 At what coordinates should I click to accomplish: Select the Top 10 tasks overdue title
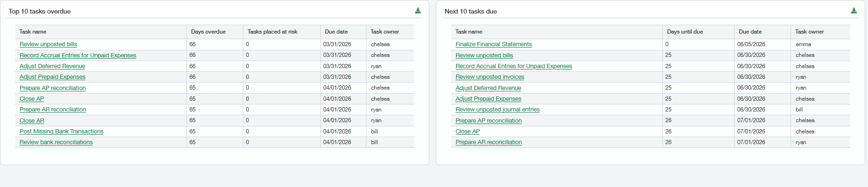point(40,11)
